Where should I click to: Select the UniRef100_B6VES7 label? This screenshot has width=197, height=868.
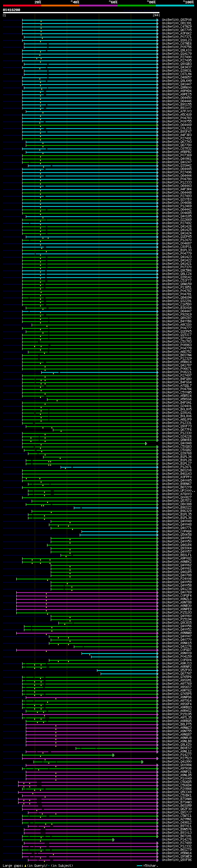click(177, 748)
